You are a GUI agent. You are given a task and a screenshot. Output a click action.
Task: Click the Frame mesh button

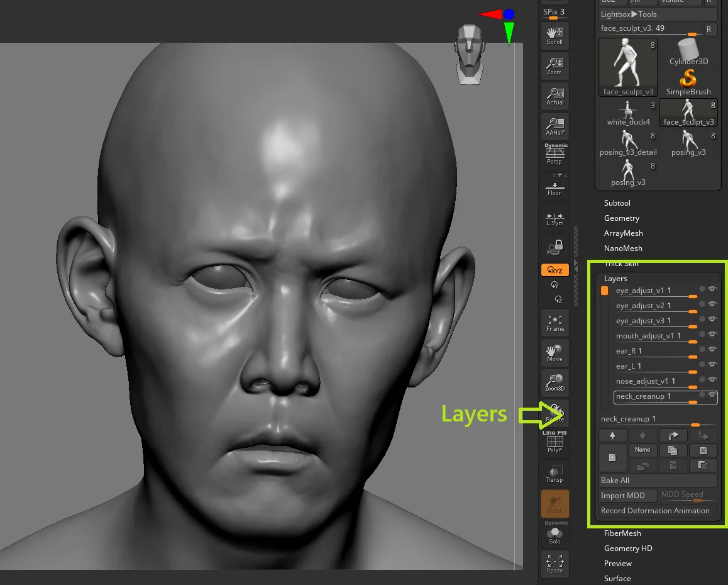[x=555, y=323]
